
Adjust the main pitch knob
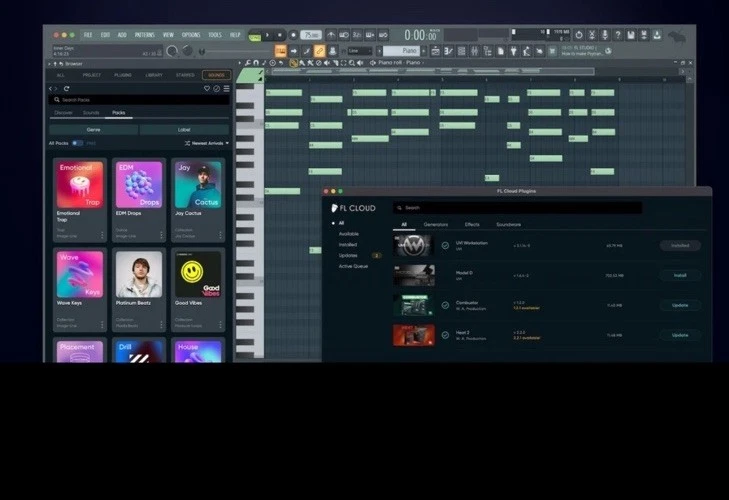click(x=187, y=50)
